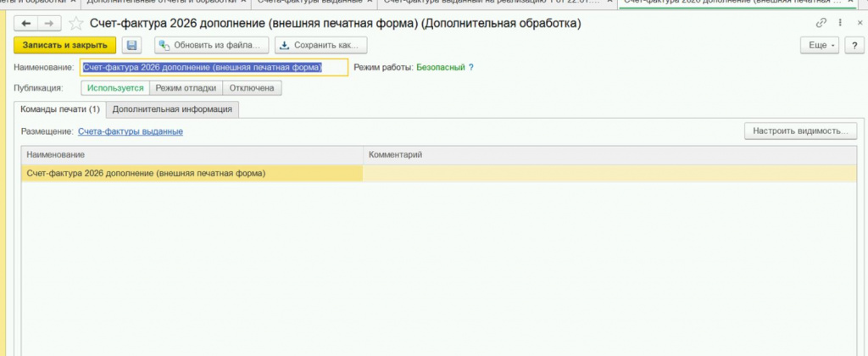This screenshot has height=356, width=868.
Task: Copy link via chain icon in header
Action: pyautogui.click(x=821, y=23)
